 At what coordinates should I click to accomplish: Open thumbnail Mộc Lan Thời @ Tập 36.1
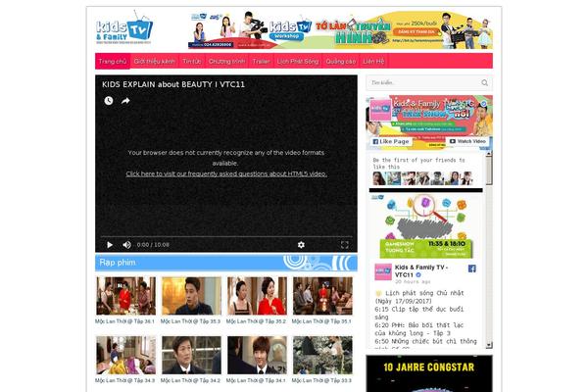[126, 296]
